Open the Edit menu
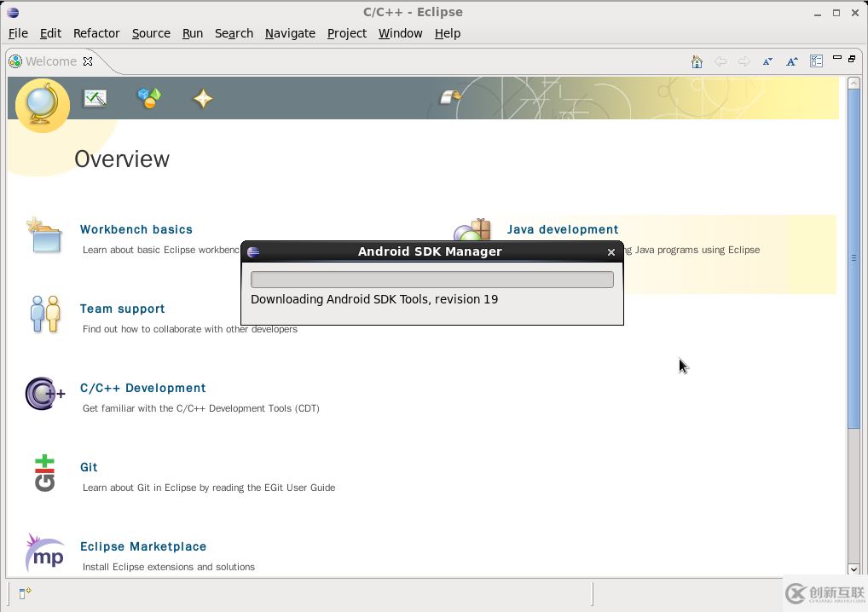This screenshot has width=868, height=612. (50, 33)
